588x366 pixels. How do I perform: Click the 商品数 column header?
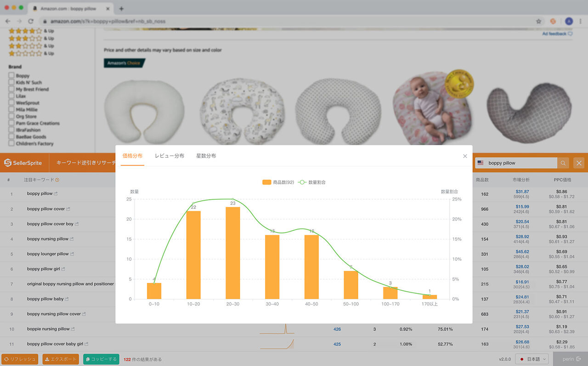pyautogui.click(x=482, y=180)
